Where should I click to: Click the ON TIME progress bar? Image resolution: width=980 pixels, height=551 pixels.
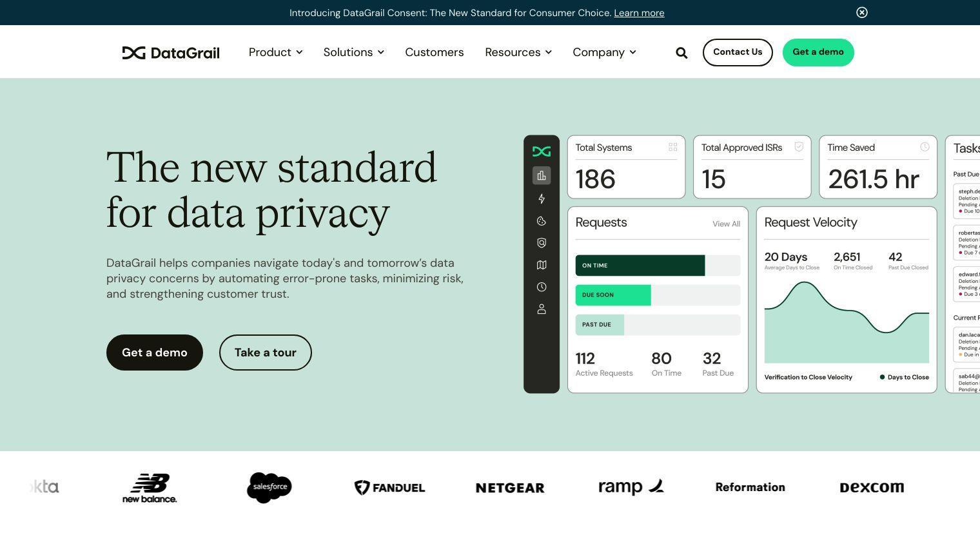pos(658,266)
